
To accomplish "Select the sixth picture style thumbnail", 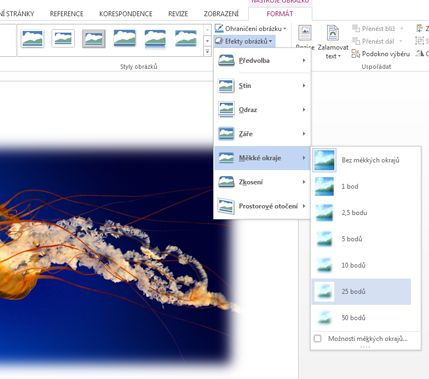I will [x=186, y=39].
